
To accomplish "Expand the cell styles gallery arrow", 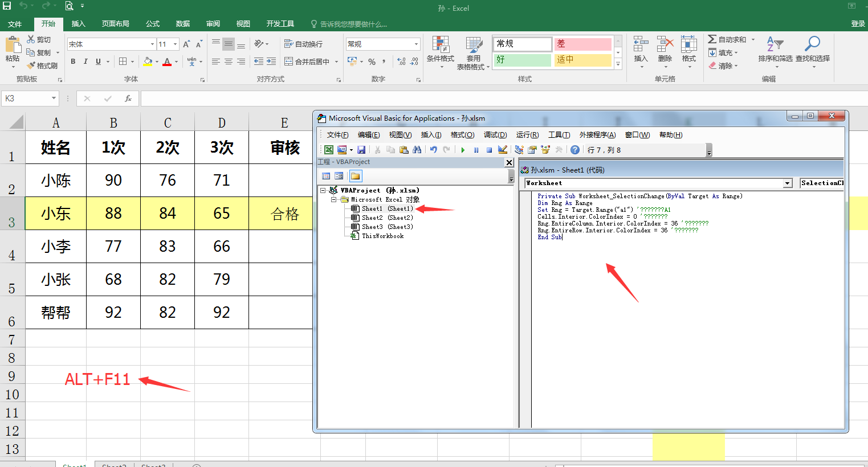I will pos(618,64).
